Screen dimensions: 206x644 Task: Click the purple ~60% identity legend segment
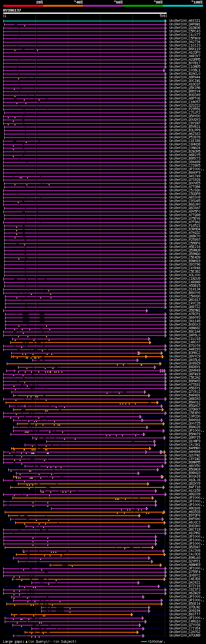[x=103, y=5]
